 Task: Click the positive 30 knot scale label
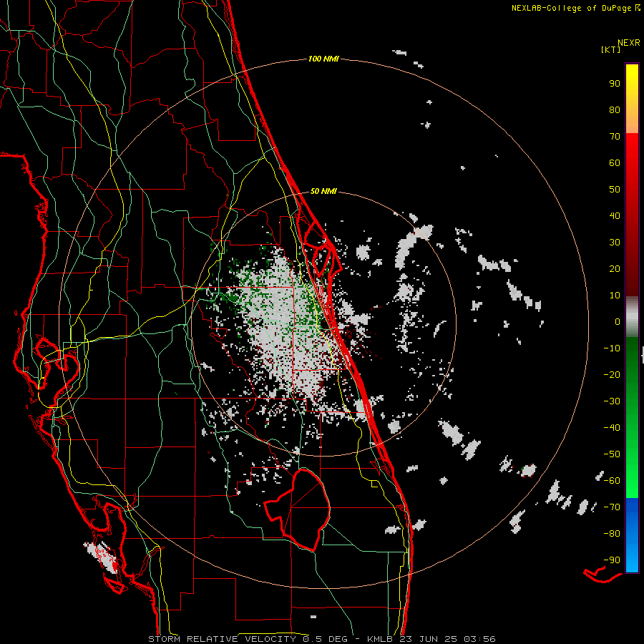pyautogui.click(x=615, y=243)
